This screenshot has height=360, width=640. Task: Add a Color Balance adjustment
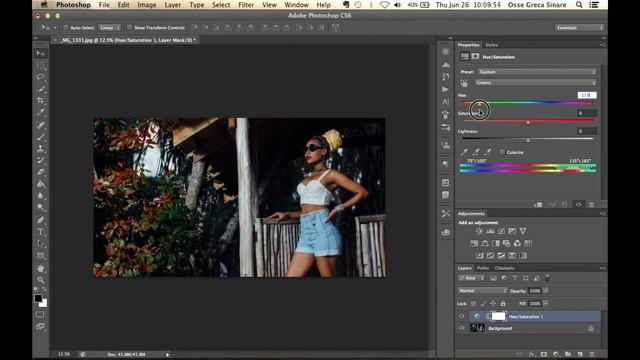[x=485, y=243]
